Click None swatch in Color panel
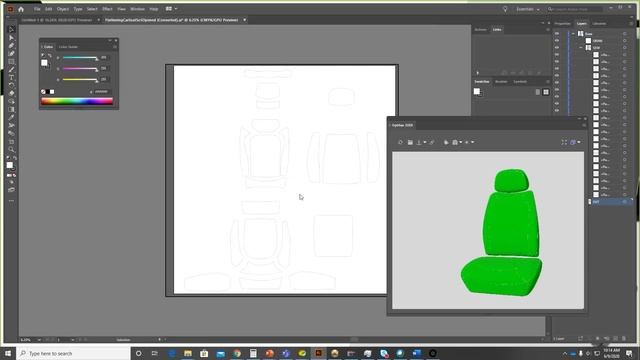The image size is (640, 360). (43, 92)
